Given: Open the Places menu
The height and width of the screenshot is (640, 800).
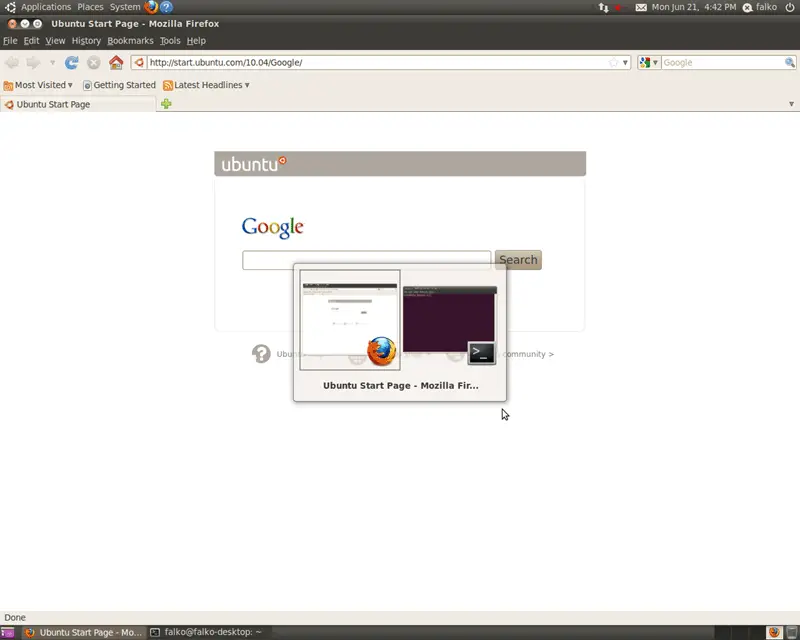Looking at the screenshot, I should point(90,7).
